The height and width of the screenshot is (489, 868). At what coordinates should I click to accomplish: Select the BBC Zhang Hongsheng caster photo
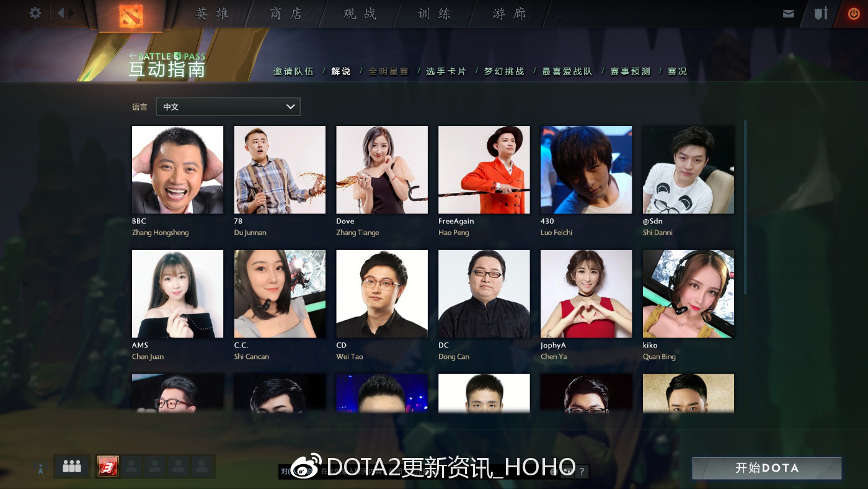[178, 170]
